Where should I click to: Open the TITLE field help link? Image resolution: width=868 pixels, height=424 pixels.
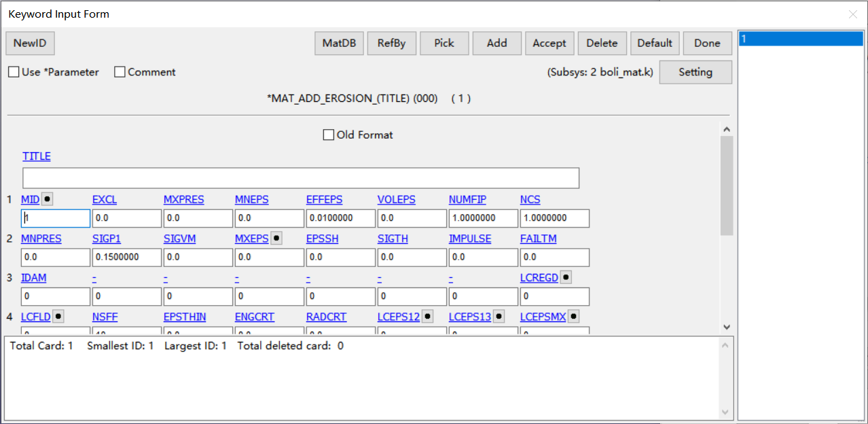tap(37, 156)
